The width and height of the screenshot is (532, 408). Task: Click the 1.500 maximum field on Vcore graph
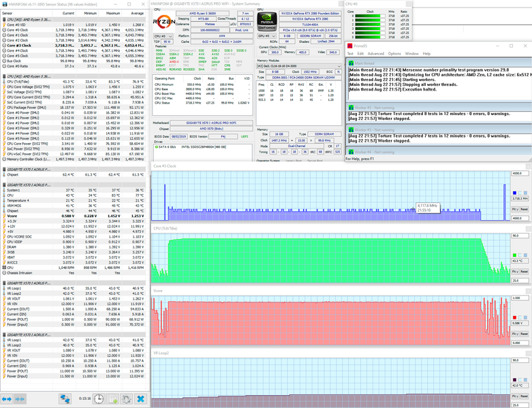pos(520,298)
